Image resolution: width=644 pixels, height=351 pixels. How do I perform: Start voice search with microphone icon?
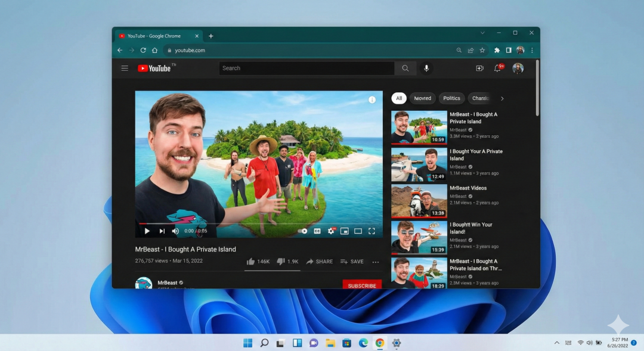click(426, 68)
